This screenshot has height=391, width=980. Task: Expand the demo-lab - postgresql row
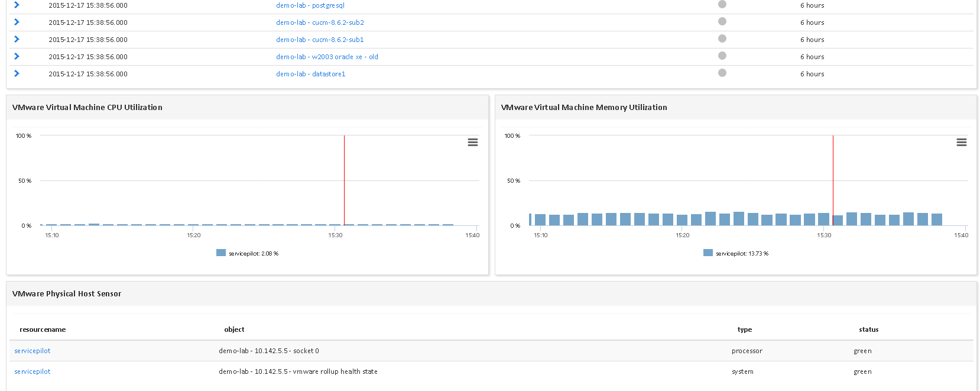17,5
